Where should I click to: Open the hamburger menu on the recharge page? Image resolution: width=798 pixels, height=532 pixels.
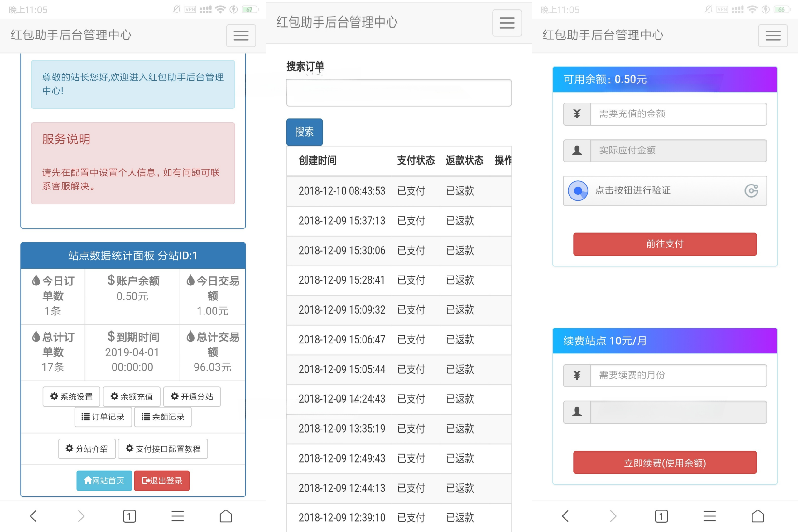(773, 35)
